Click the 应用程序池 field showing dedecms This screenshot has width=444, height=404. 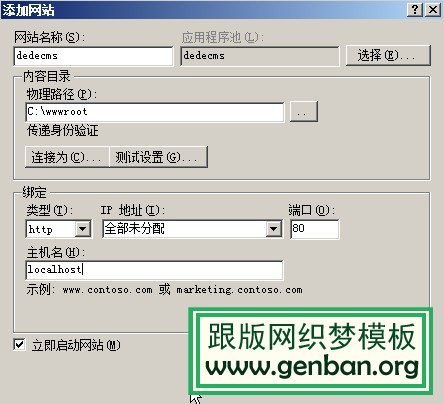(x=260, y=56)
